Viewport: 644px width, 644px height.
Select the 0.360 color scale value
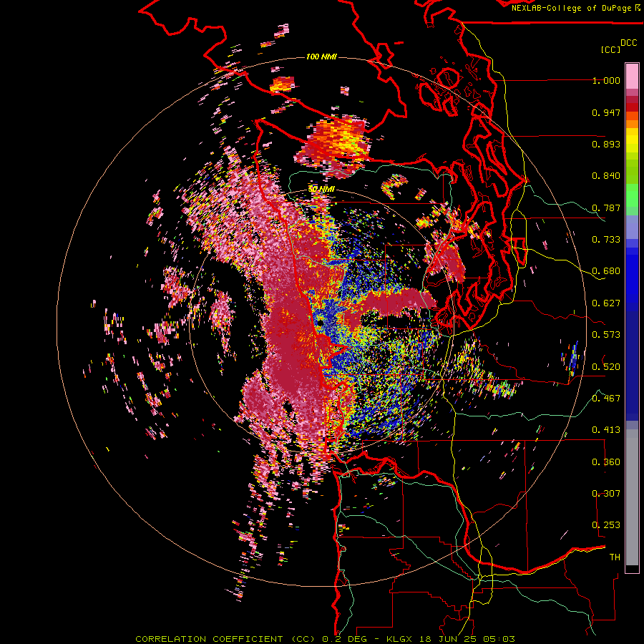pyautogui.click(x=606, y=462)
